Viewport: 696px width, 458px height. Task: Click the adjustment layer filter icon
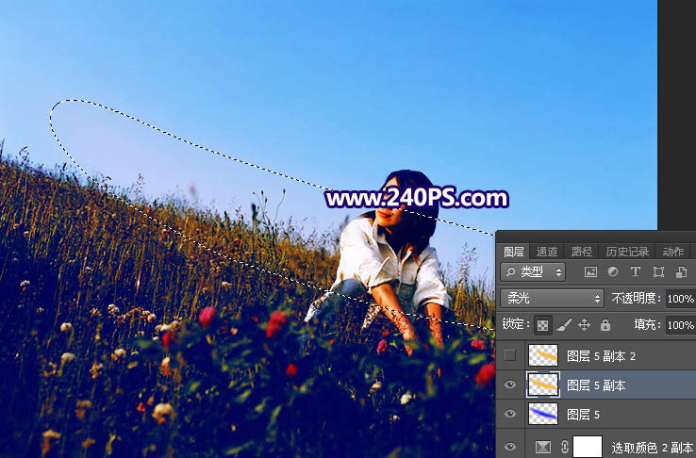[x=613, y=272]
